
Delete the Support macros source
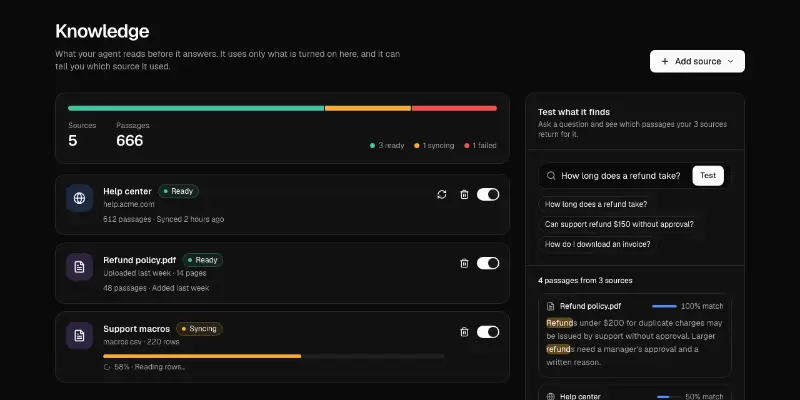pos(464,332)
